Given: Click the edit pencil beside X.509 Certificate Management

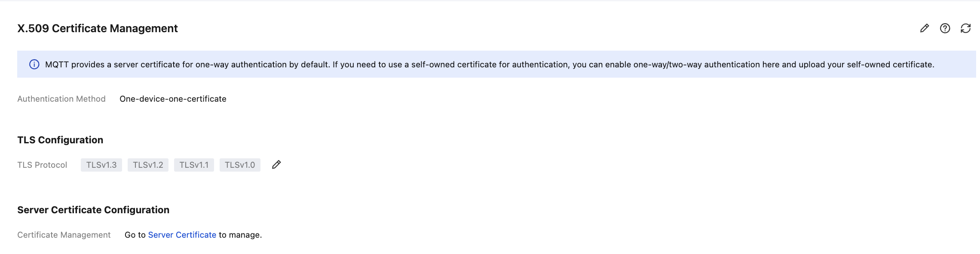Looking at the screenshot, I should pyautogui.click(x=925, y=28).
